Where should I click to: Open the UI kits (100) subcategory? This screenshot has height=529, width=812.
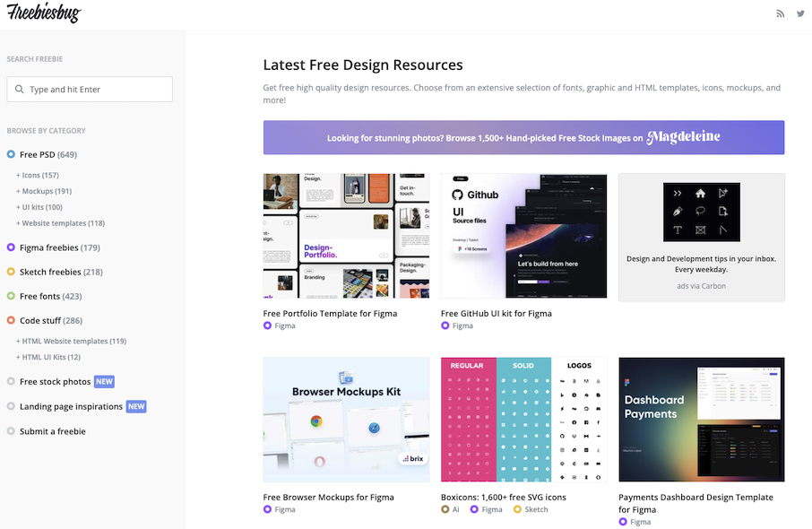click(x=39, y=207)
